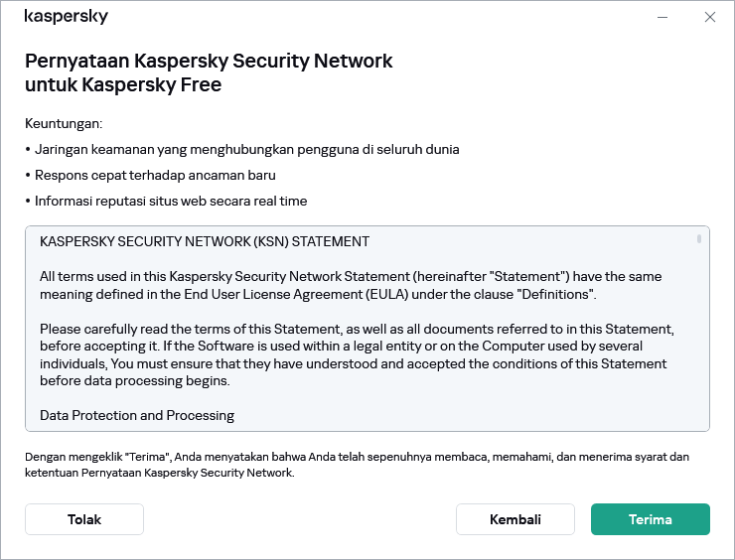Click the "Pernyataan Kaspersky Security Network" heading

209,61
